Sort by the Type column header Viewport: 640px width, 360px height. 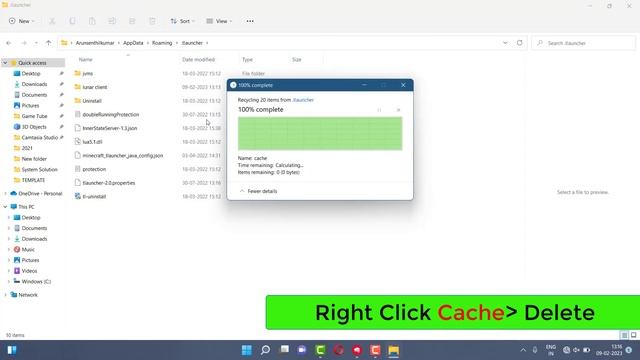(247, 60)
